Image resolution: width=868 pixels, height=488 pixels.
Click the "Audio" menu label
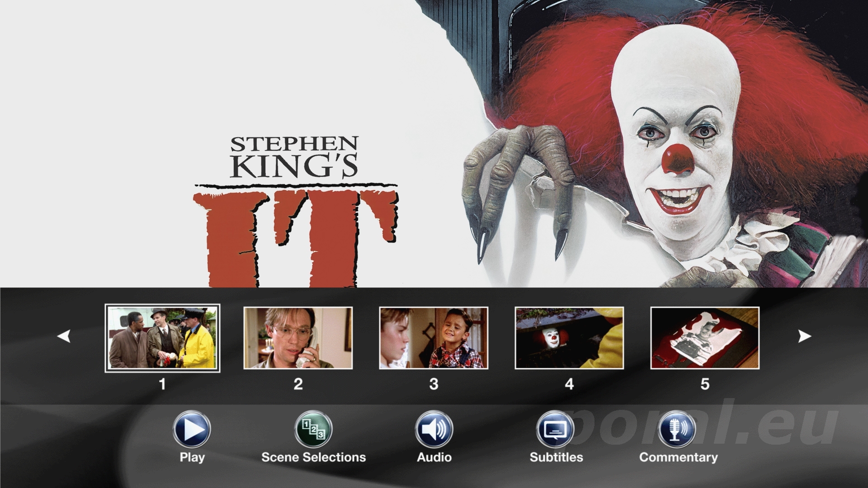click(434, 457)
